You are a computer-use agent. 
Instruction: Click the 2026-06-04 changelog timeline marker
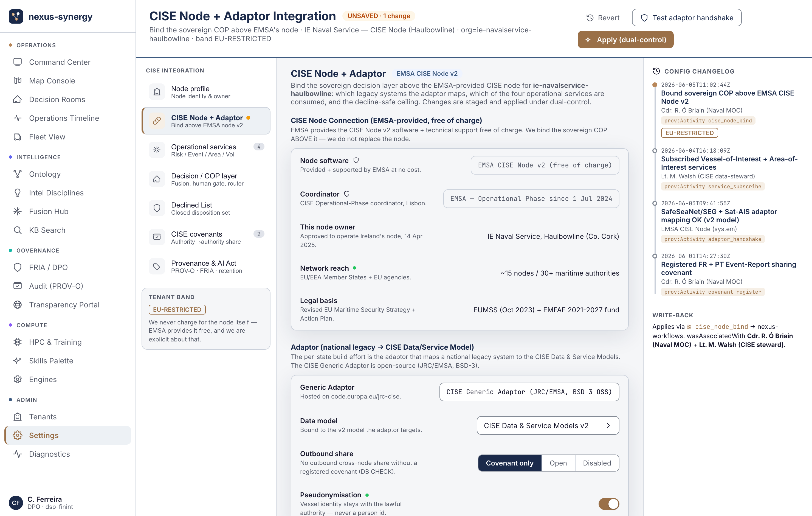tap(655, 150)
